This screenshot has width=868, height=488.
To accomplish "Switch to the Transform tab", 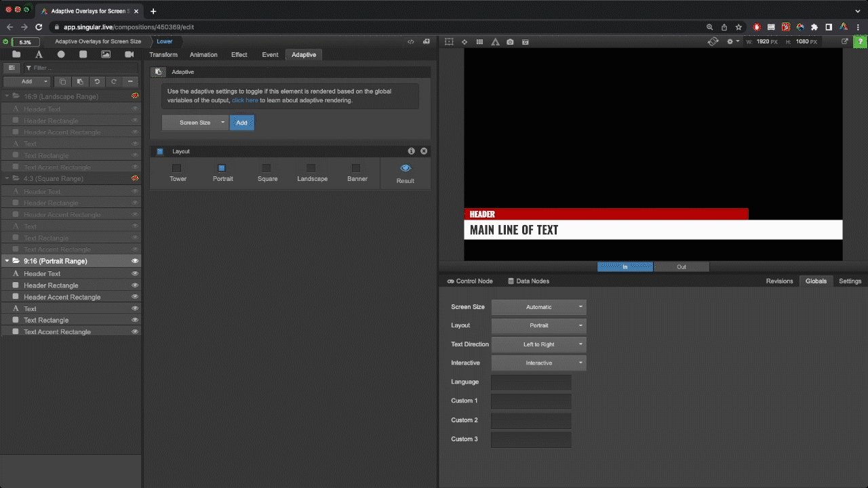I will coord(163,54).
